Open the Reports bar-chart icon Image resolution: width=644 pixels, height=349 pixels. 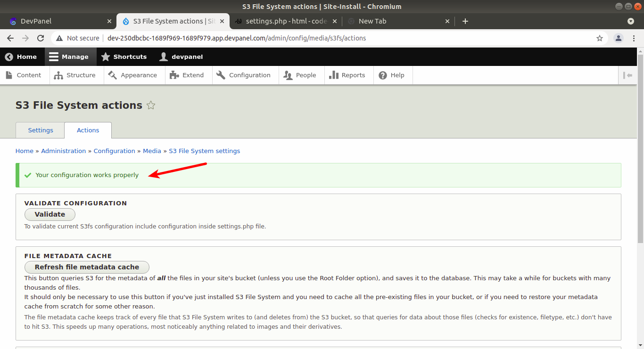(334, 75)
